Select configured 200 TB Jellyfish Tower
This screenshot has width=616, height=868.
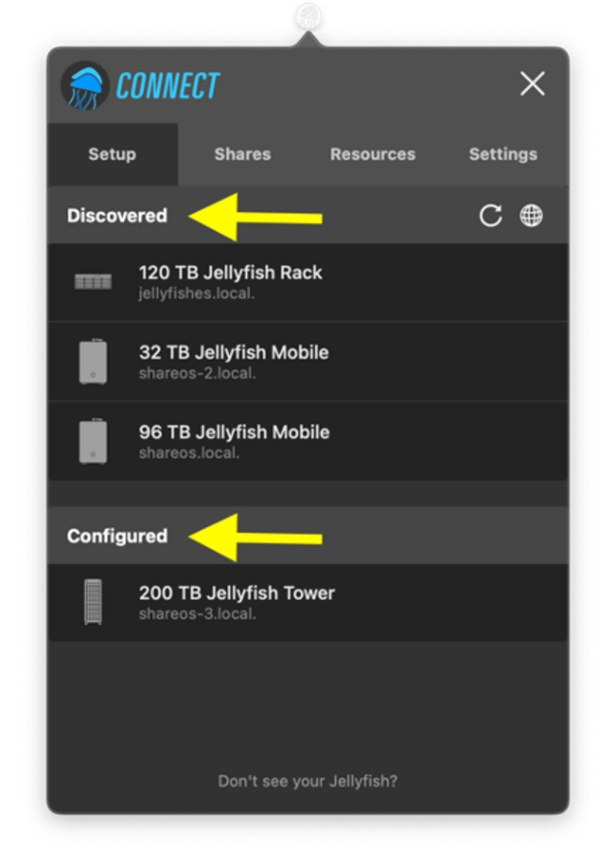click(x=308, y=603)
